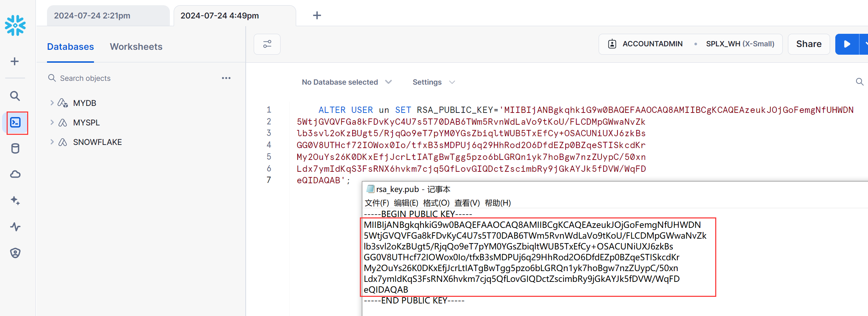Expand the MYDB database tree node

coord(52,103)
